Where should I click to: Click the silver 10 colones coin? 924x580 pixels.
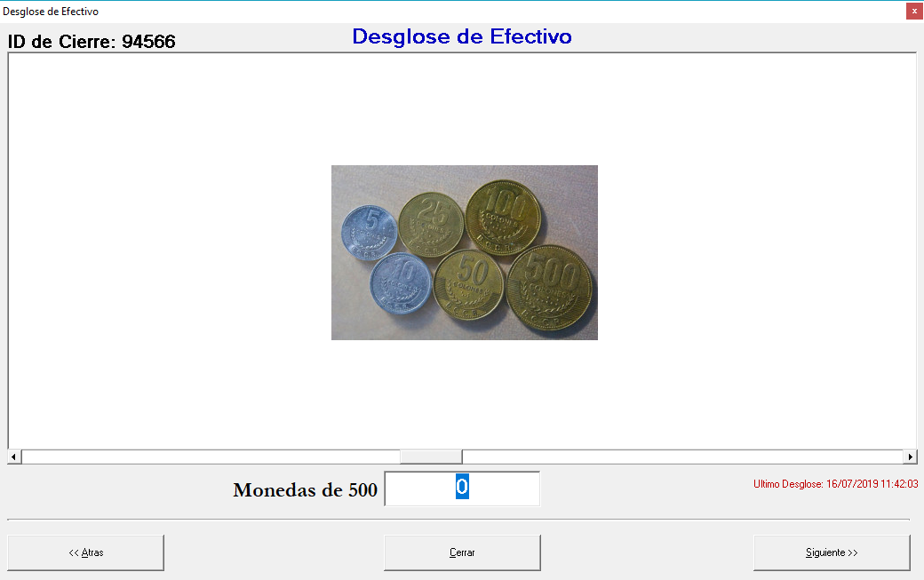pyautogui.click(x=401, y=283)
